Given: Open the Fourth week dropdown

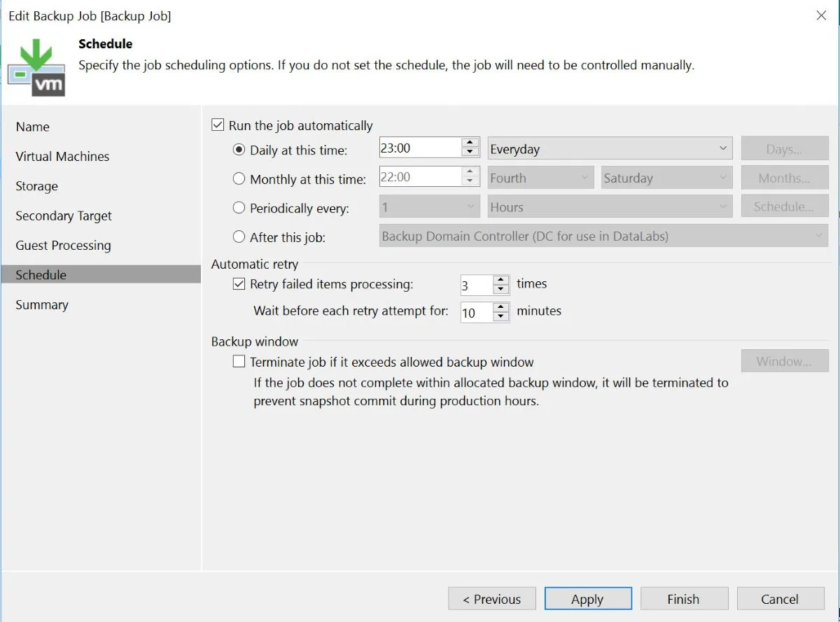Looking at the screenshot, I should point(541,178).
